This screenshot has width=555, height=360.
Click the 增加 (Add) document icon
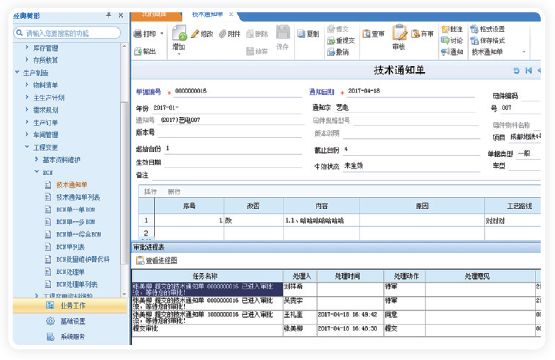(x=179, y=33)
